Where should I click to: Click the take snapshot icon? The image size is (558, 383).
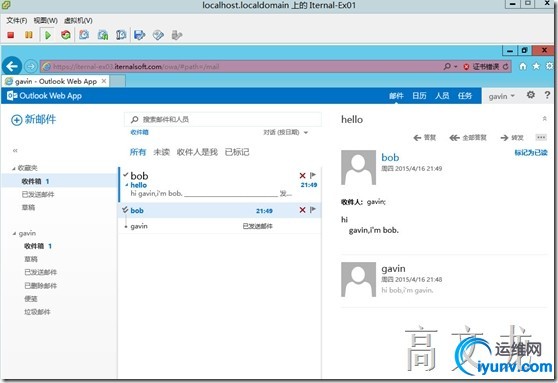coord(84,35)
